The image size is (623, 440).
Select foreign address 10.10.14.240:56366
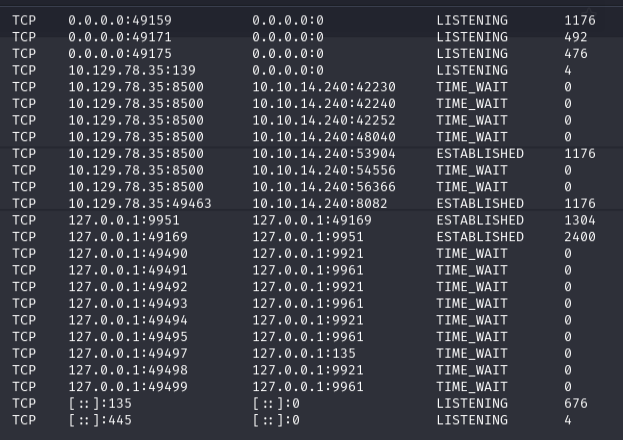coord(309,187)
